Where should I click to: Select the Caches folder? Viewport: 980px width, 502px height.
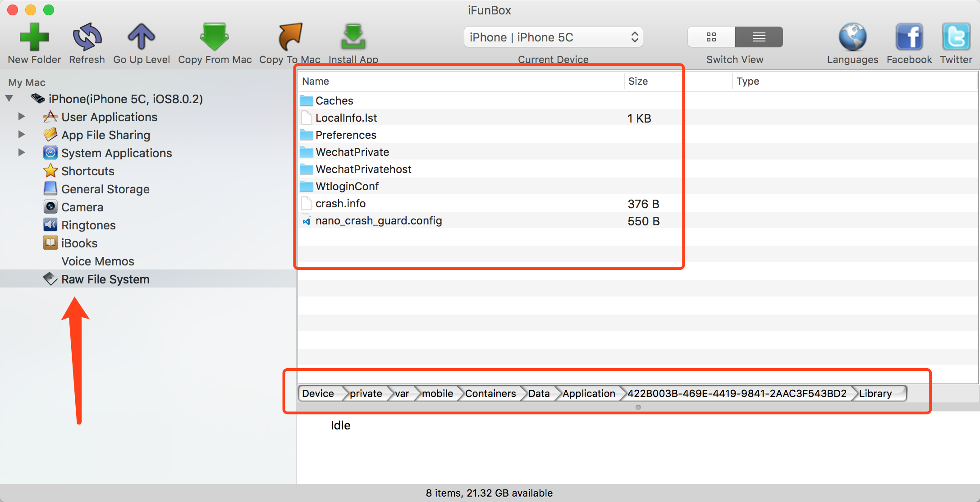334,100
